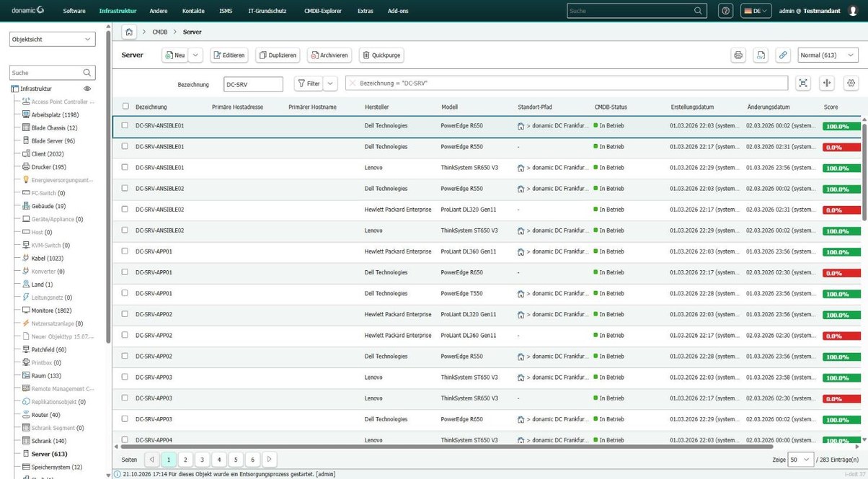Tick checkbox of ProLiant DL320 DC-SRV-APP02 row

coord(125,314)
